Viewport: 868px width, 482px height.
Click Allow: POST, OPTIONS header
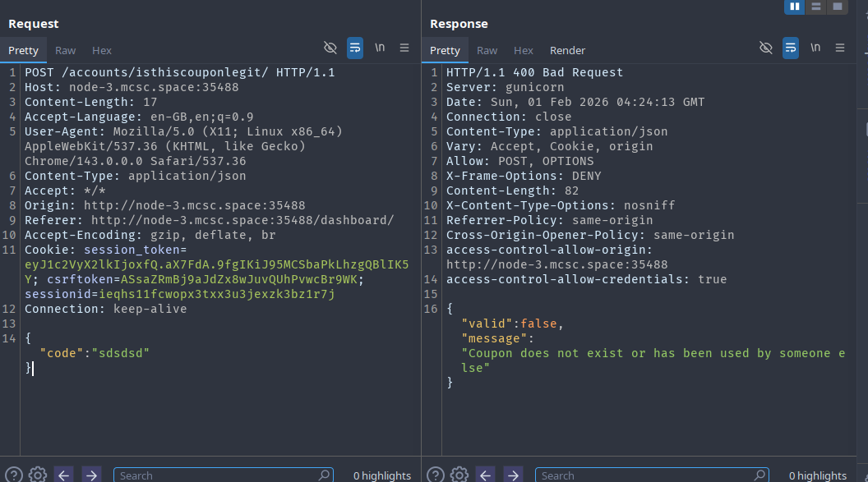coord(519,161)
